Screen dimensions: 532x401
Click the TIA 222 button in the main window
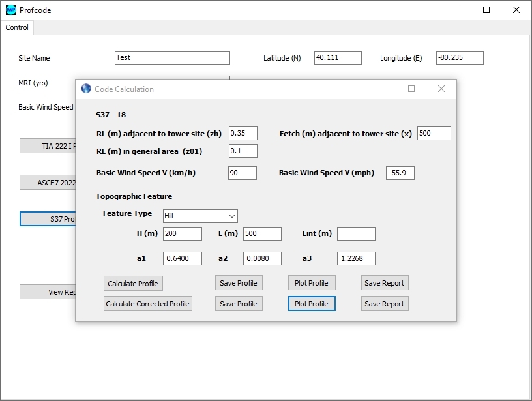coord(48,146)
